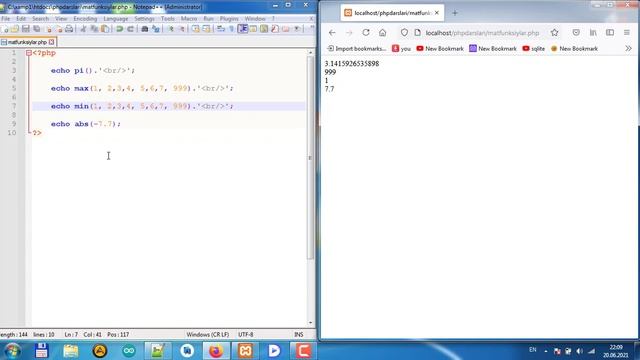640x360 pixels.
Task: Open the Firefox hamburger menu
Action: pos(627,33)
